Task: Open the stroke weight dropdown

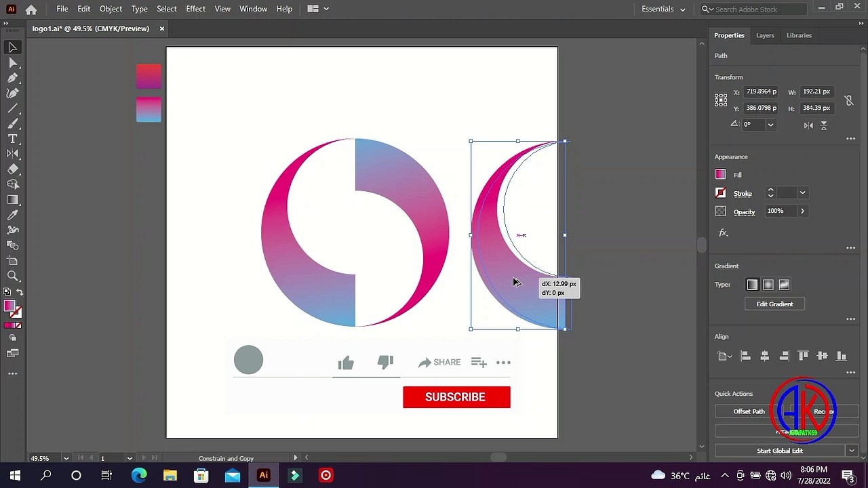Action: point(802,193)
